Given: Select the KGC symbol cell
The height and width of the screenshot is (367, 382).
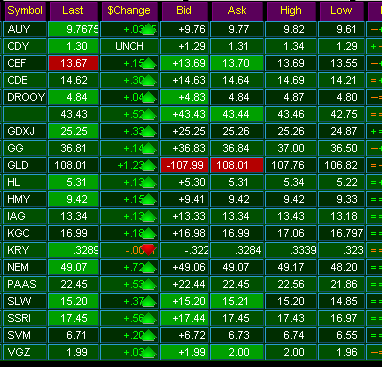Looking at the screenshot, I should tap(25, 233).
